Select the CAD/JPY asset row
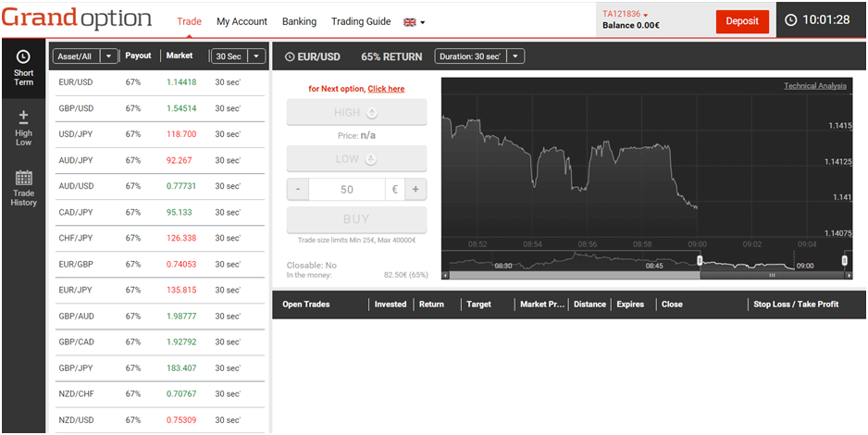 point(160,212)
